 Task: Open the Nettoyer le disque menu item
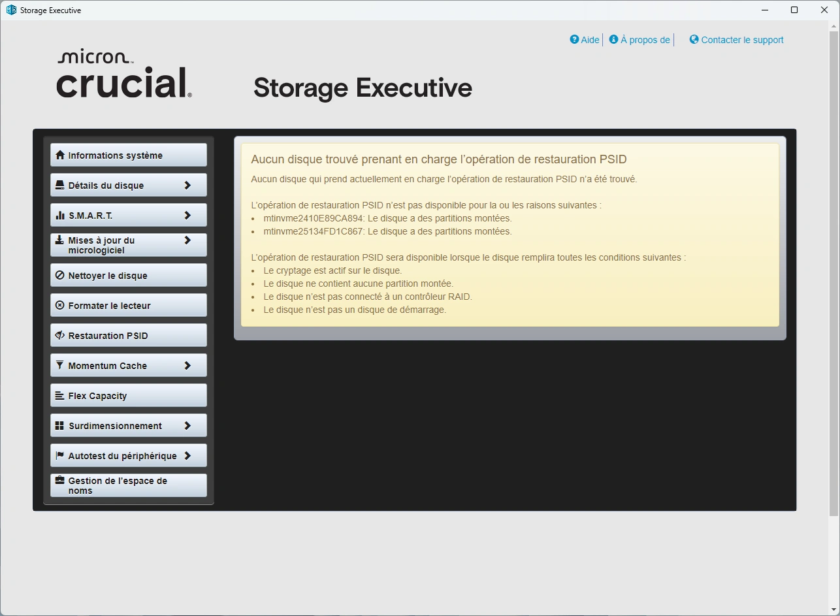129,275
